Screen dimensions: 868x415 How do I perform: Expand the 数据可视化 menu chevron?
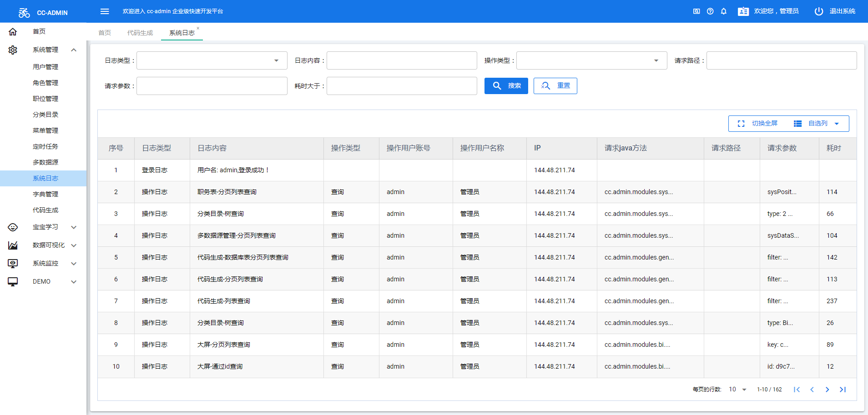click(74, 245)
